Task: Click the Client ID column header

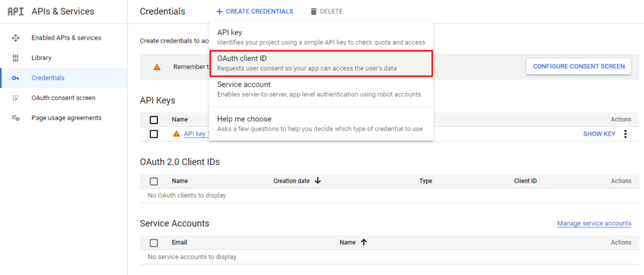Action: [525, 181]
